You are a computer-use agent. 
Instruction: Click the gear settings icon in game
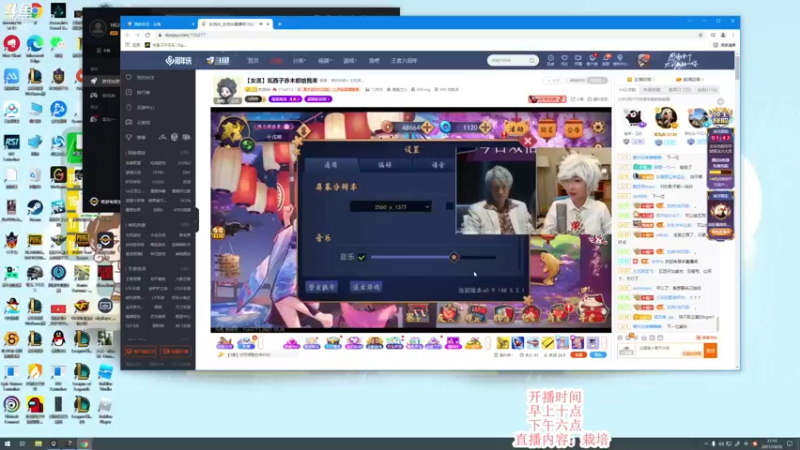(597, 128)
